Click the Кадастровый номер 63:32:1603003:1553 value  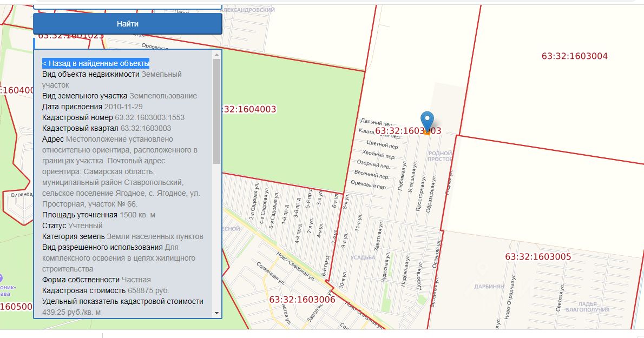coord(150,117)
